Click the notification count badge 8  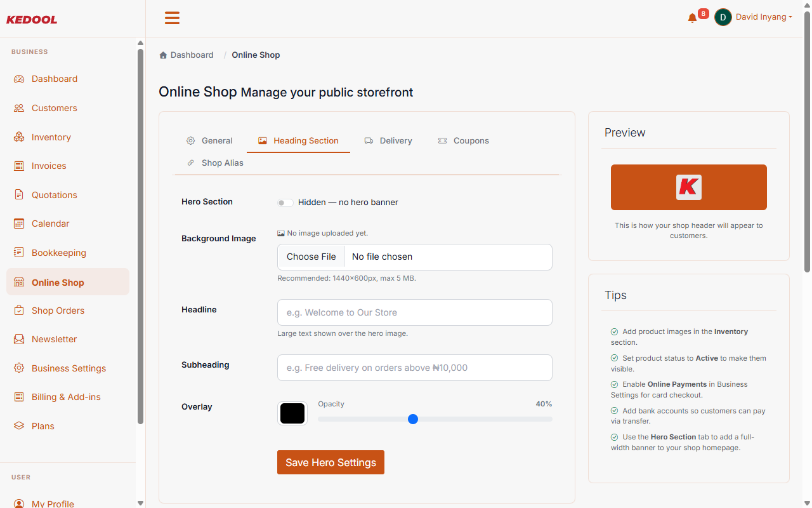pyautogui.click(x=703, y=13)
